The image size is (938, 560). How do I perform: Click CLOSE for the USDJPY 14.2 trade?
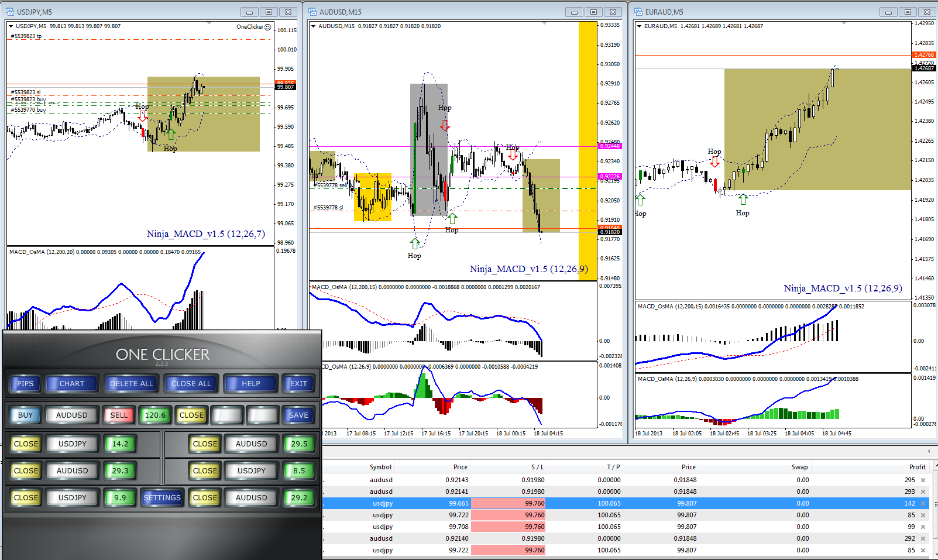(x=26, y=444)
